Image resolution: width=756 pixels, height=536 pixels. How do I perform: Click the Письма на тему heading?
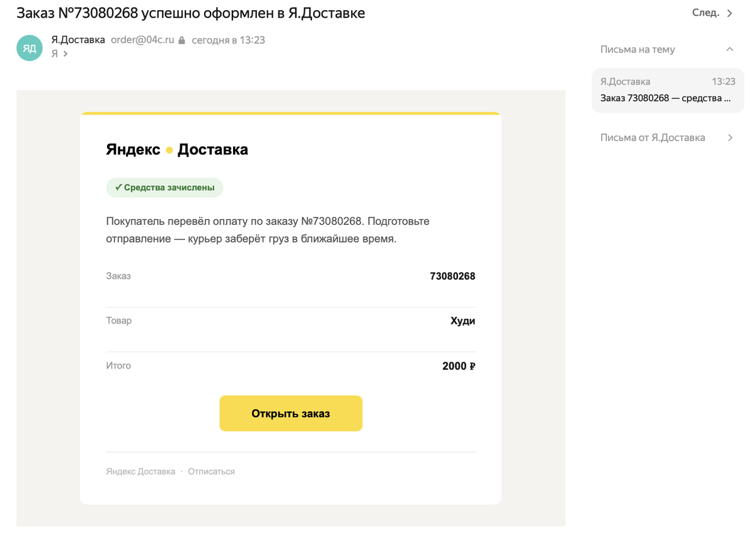coord(638,49)
